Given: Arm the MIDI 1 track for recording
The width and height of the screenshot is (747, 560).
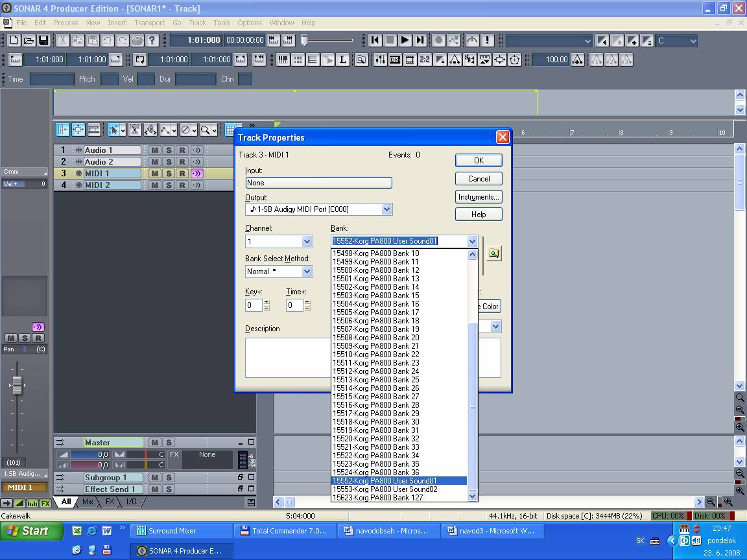Looking at the screenshot, I should pos(182,174).
